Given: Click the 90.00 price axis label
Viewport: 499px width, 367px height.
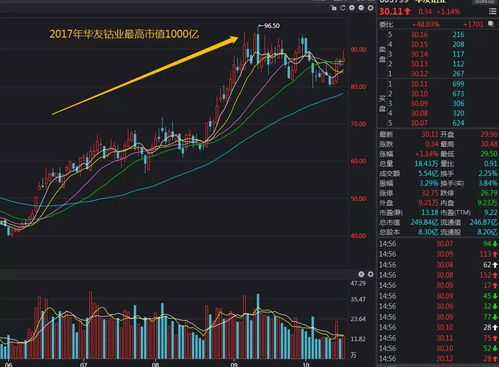Looking at the screenshot, I should tap(358, 50).
